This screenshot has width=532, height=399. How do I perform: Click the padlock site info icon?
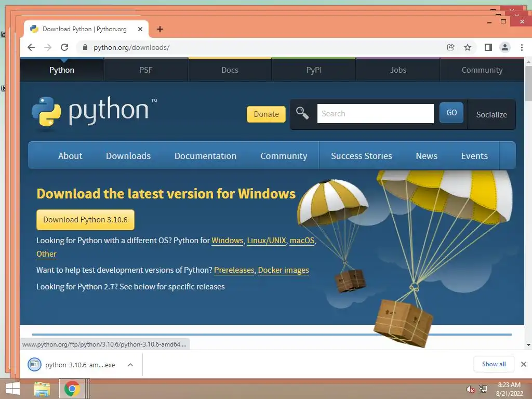click(x=85, y=47)
